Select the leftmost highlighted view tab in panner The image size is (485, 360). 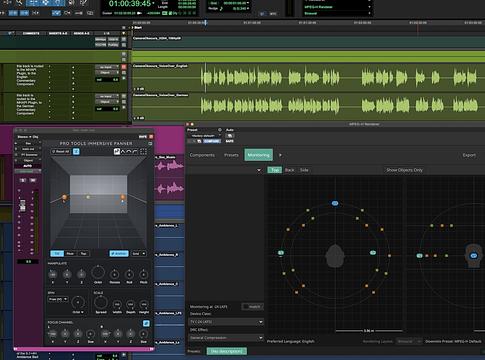(57, 254)
